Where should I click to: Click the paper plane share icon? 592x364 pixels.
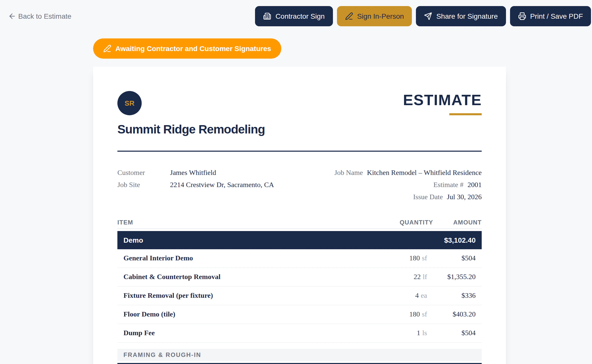tap(428, 16)
